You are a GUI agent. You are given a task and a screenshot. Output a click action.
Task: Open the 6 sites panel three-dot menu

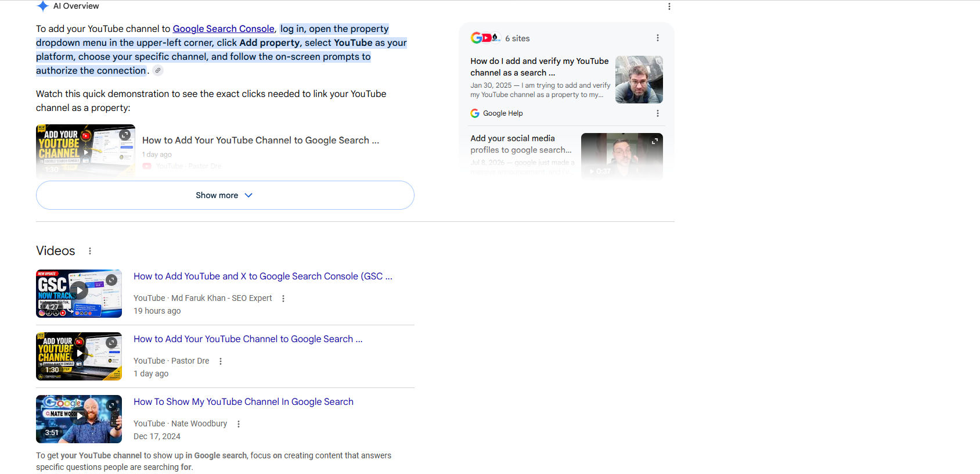657,38
